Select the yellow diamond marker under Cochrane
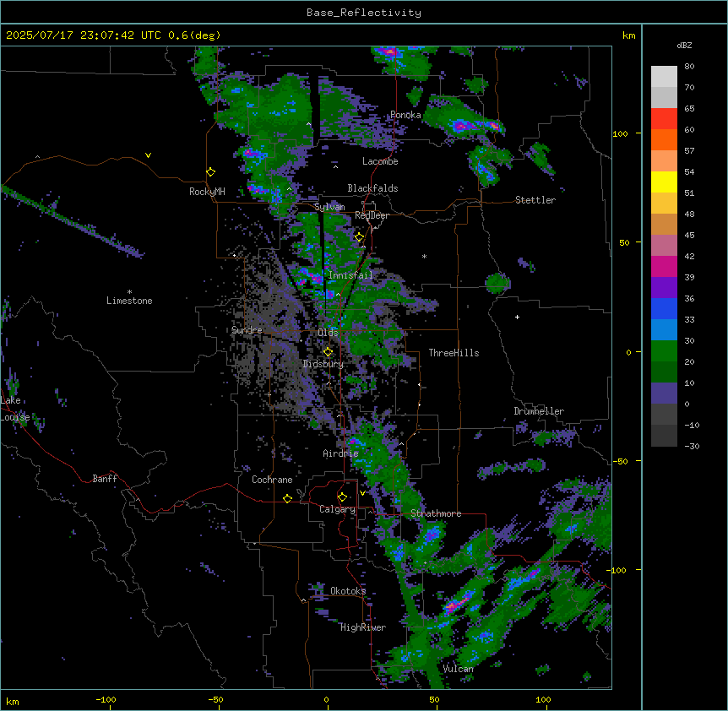The width and height of the screenshot is (728, 711). point(287,498)
